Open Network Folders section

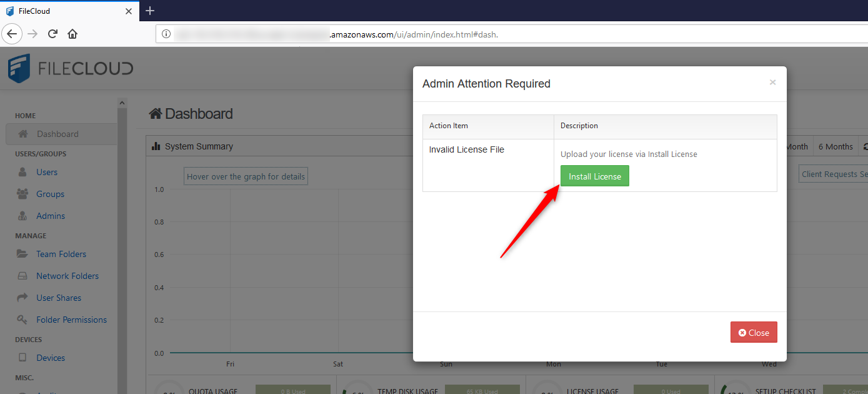(67, 276)
